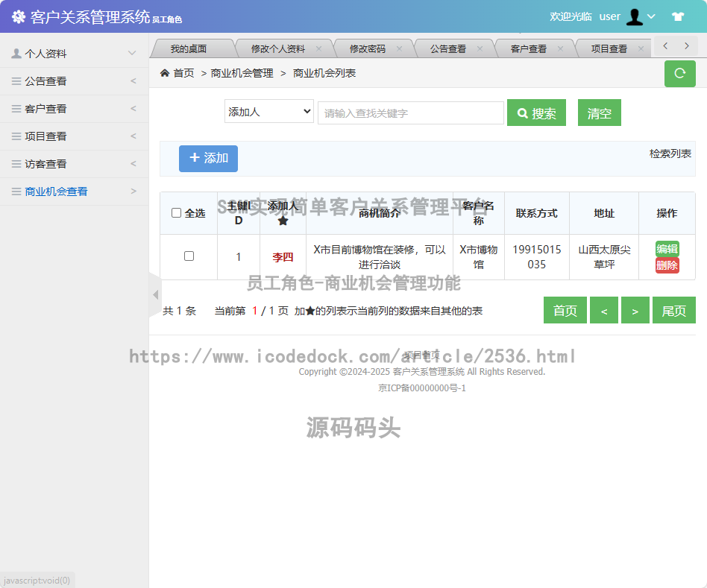This screenshot has height=588, width=707.
Task: Click the 李四 link in the table
Action: (283, 257)
